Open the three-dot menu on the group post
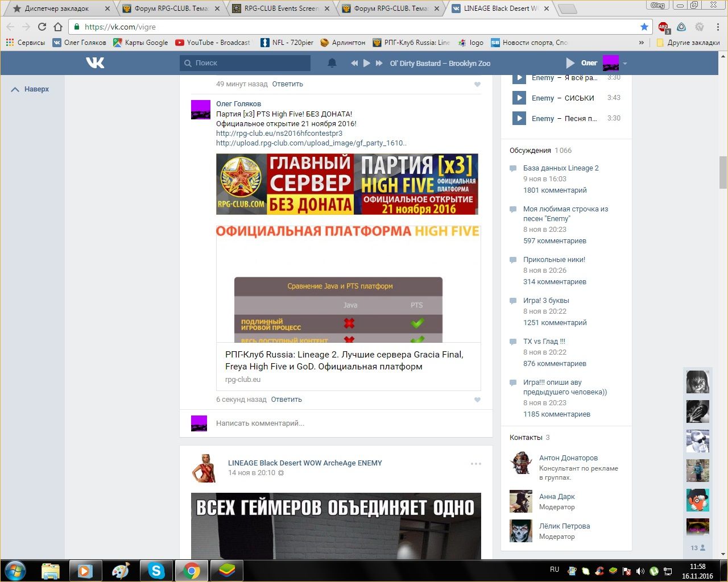The image size is (728, 582). (x=476, y=464)
